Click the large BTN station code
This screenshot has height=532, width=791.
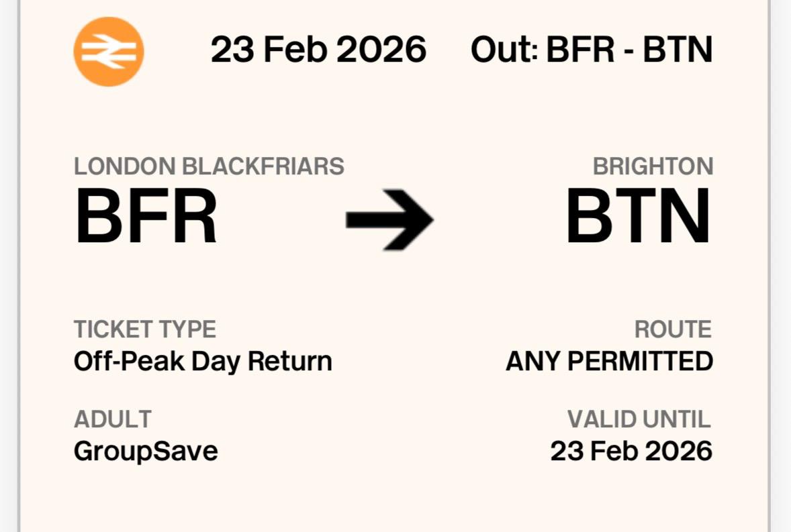click(x=638, y=215)
